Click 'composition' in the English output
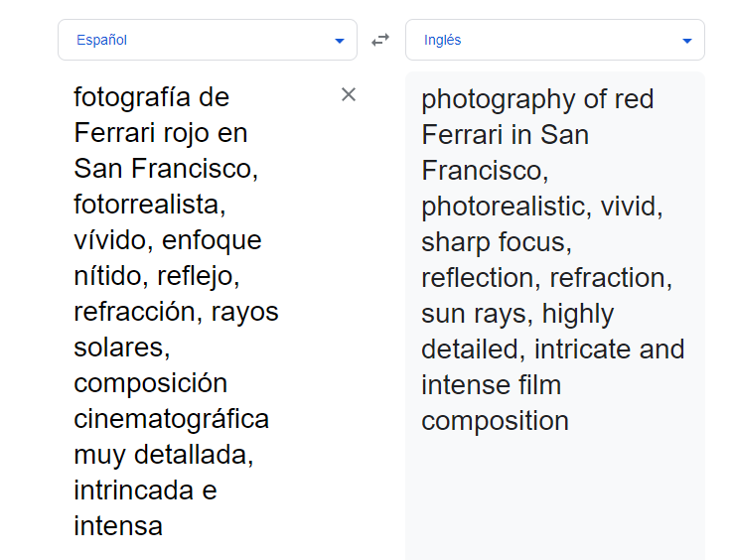Screen dimensions: 734x560 click(495, 421)
